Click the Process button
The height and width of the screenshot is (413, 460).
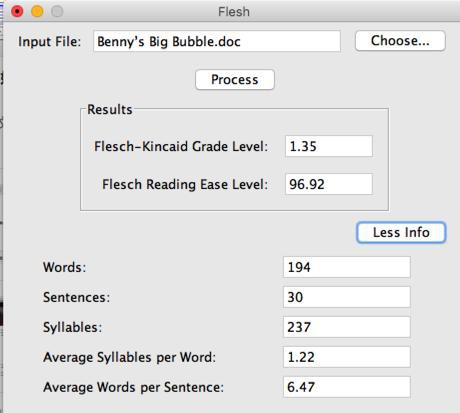tap(235, 80)
